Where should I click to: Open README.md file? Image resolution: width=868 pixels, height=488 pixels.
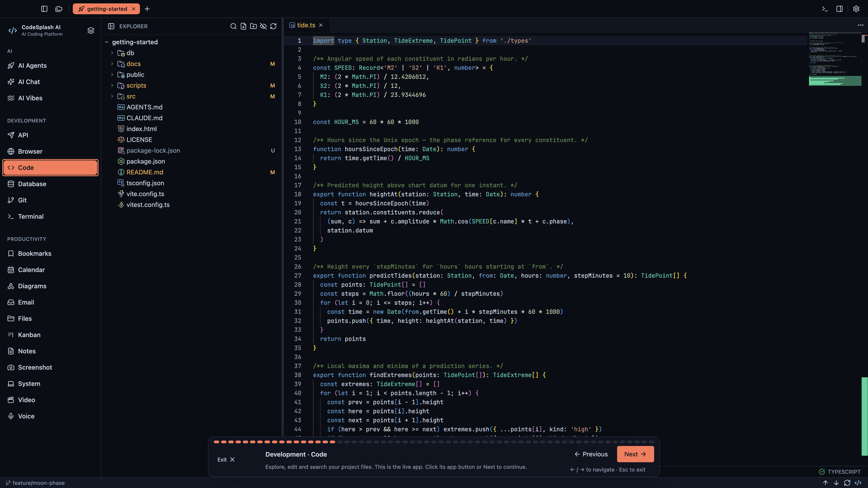(x=191, y=172)
